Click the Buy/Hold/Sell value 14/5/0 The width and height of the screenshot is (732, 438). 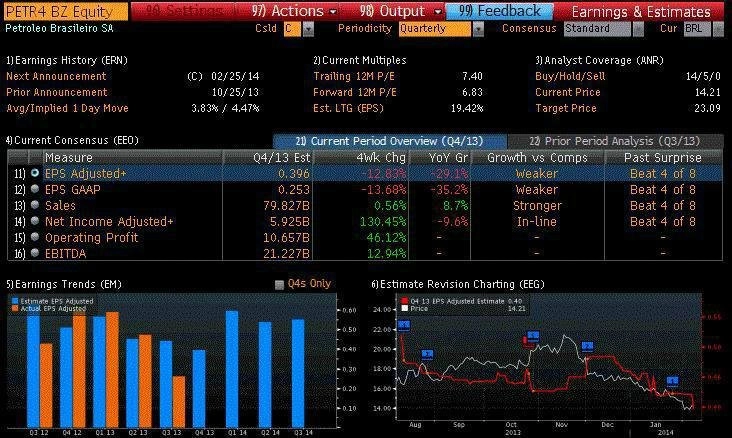tap(703, 76)
